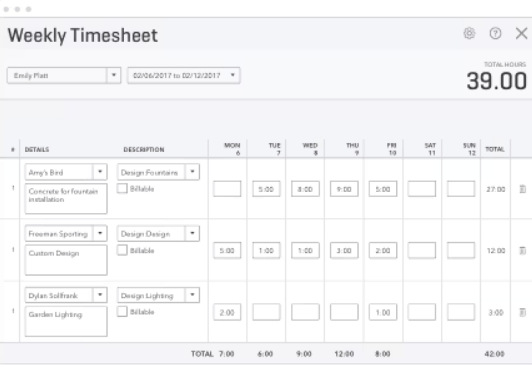
Task: Select Tuesday 1:00 field in Freeman Sporting row
Action: [266, 250]
